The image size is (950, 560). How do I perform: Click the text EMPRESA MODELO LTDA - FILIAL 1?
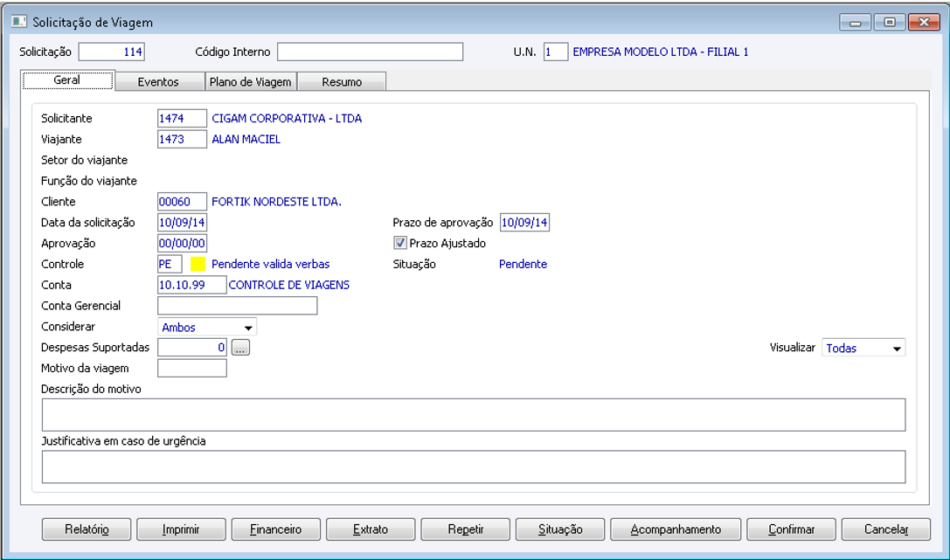coord(661,52)
